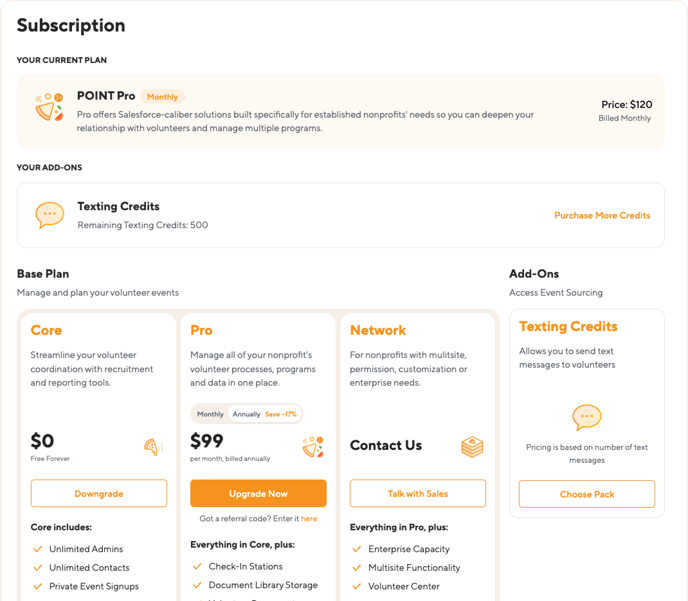
Task: Click Talk with Sales for Network
Action: 418,494
